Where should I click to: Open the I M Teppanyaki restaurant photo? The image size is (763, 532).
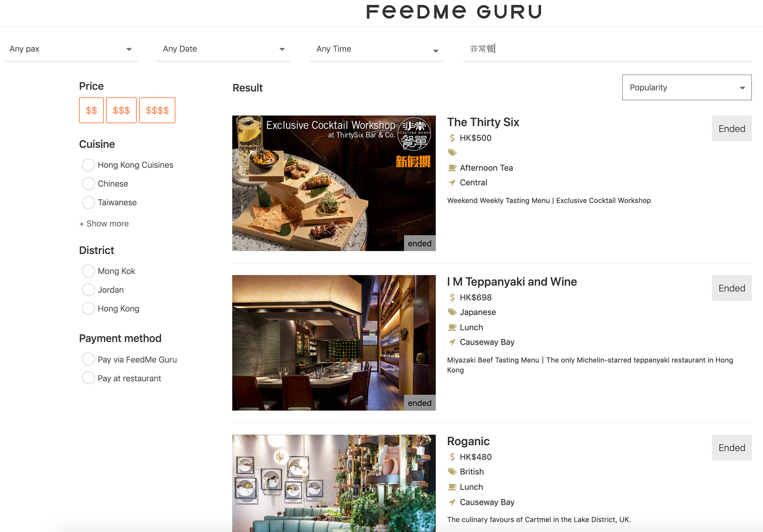coord(334,343)
